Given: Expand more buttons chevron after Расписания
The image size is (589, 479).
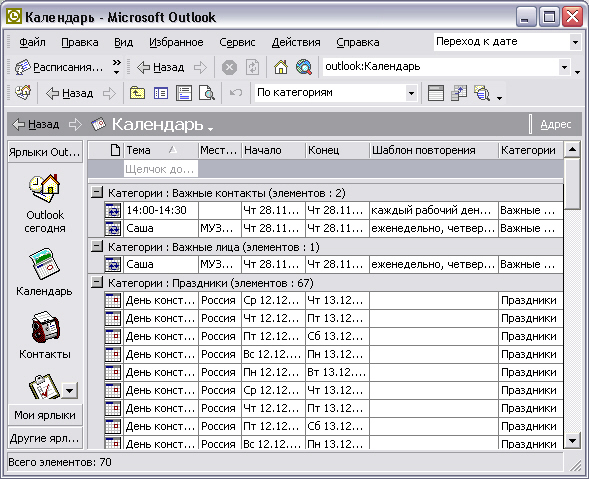Looking at the screenshot, I should coord(117,67).
